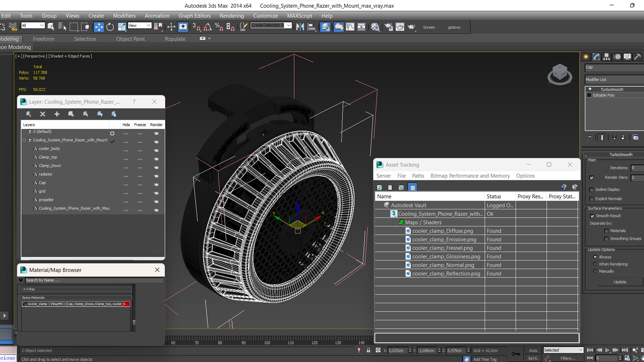The image size is (644, 362).
Task: Enable Explicit Normals checkbox
Action: pyautogui.click(x=591, y=199)
